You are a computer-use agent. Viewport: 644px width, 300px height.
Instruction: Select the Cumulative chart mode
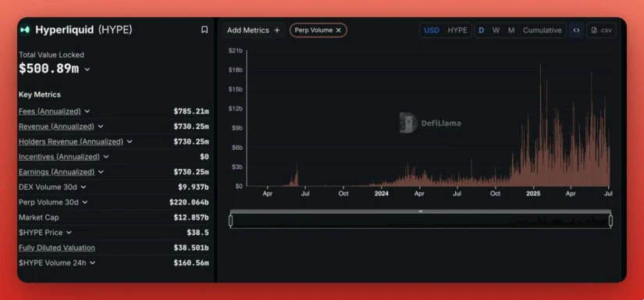(543, 30)
